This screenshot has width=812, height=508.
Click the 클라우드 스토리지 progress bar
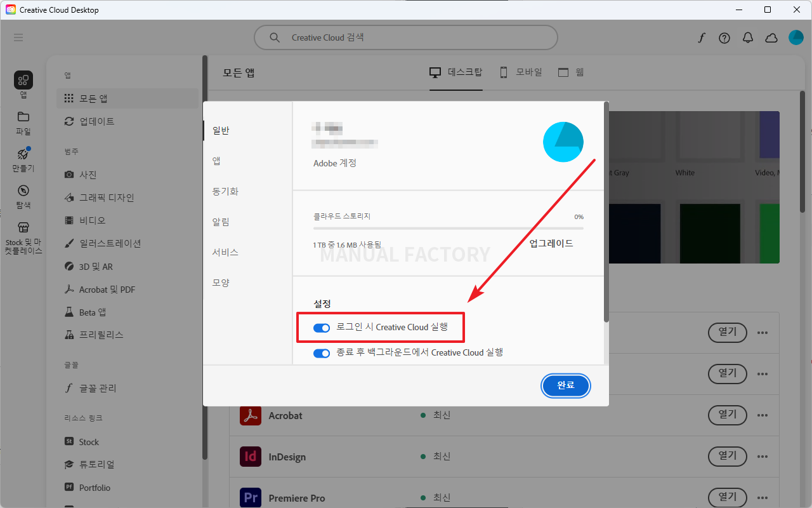449,227
